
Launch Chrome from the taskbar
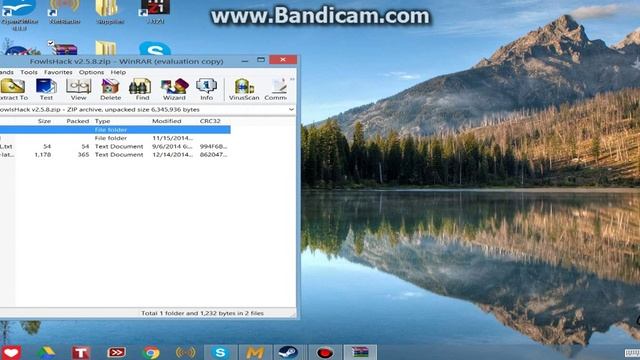point(151,353)
